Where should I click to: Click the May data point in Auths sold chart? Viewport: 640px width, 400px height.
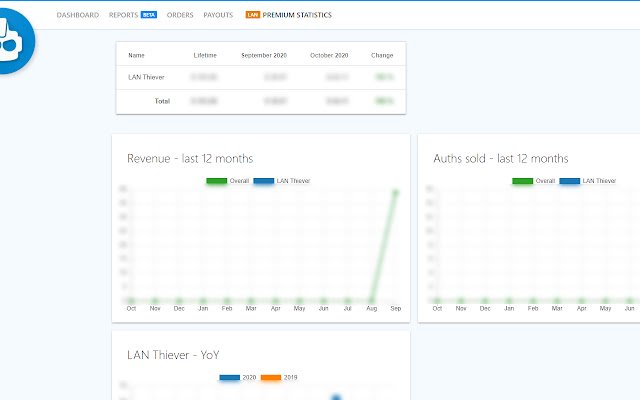tap(605, 301)
